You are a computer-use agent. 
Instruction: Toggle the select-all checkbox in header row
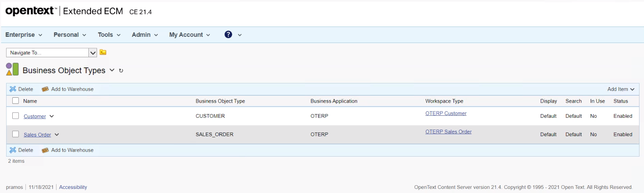[x=16, y=101]
